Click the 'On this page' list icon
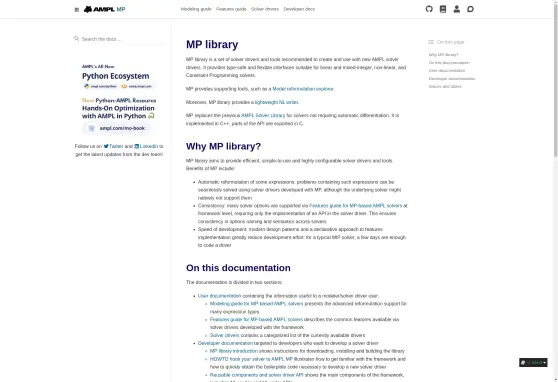This screenshot has width=558, height=382. point(431,42)
